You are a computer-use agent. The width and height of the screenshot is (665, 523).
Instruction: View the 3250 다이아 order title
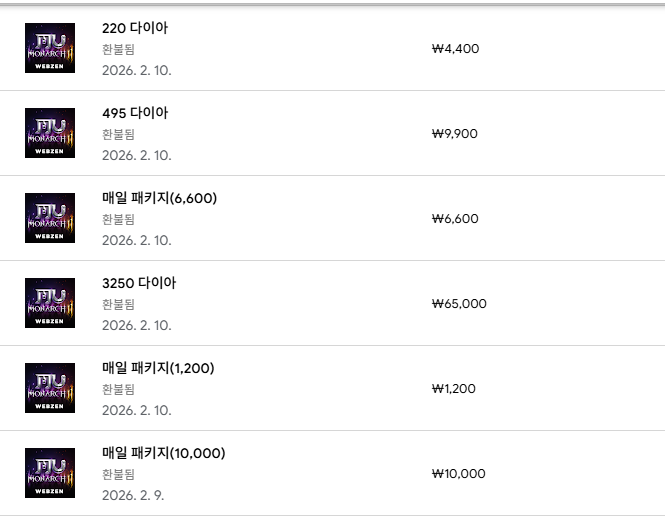[x=139, y=283]
